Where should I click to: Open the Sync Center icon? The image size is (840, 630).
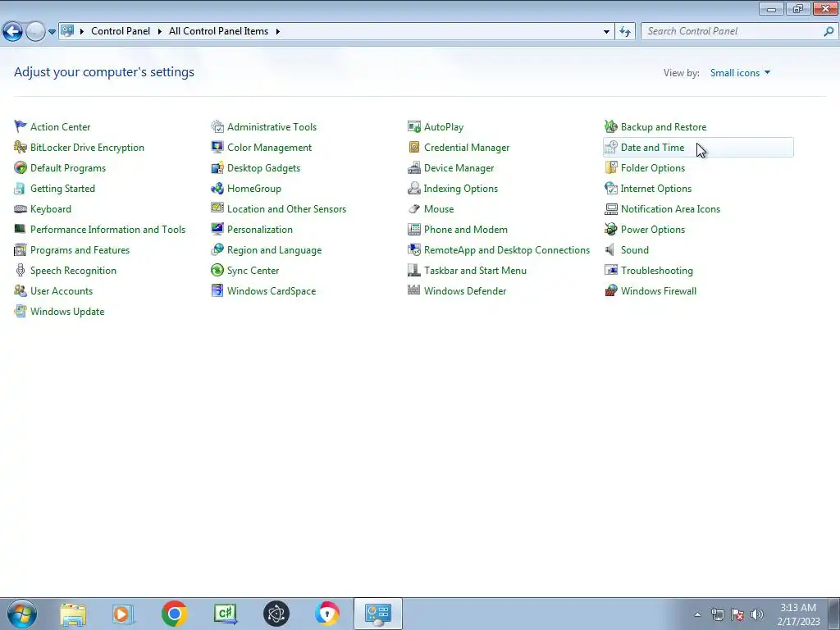[217, 270]
